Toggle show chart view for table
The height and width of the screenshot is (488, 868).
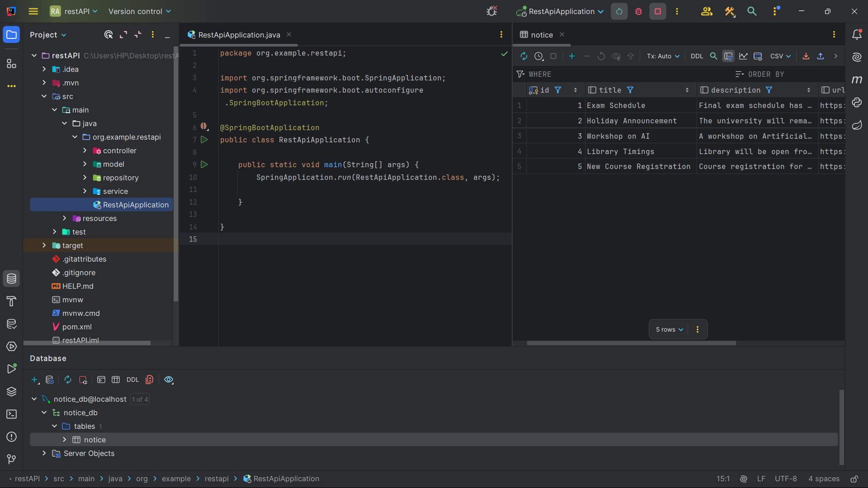[743, 56]
